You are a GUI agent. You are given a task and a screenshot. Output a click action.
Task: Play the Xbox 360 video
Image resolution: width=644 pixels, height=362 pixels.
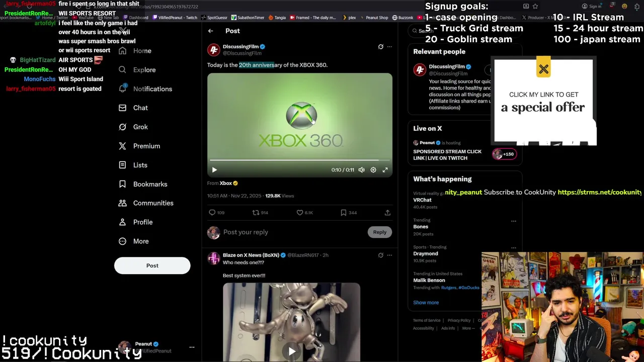[214, 170]
